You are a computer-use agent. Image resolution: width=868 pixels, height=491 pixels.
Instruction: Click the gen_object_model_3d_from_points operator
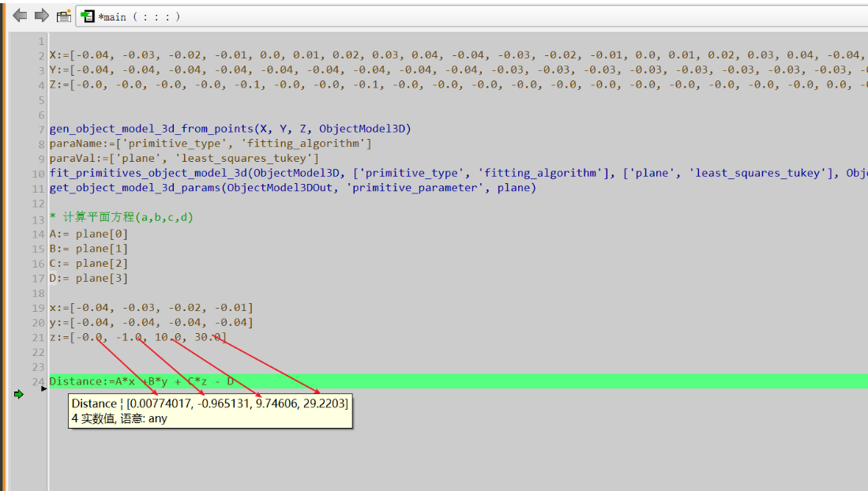[x=142, y=129]
